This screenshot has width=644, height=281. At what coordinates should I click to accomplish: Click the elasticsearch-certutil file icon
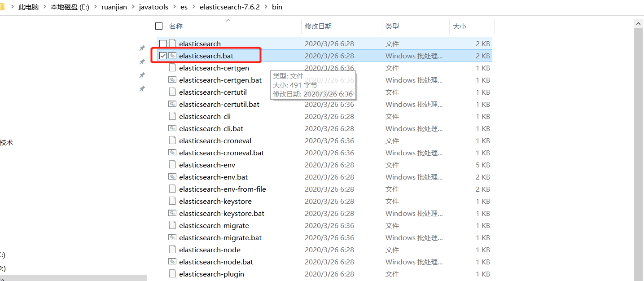[172, 92]
